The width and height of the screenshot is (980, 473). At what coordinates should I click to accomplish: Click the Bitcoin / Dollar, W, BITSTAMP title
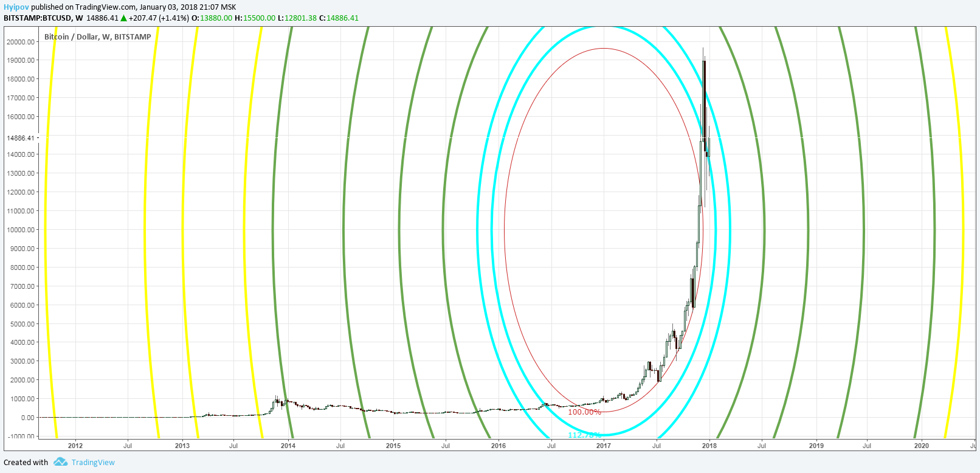(98, 36)
